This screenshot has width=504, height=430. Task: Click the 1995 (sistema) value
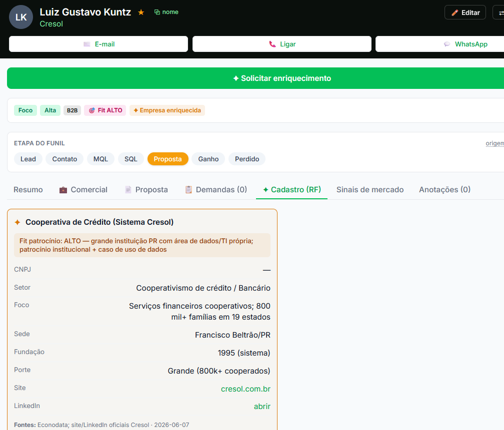pos(244,353)
